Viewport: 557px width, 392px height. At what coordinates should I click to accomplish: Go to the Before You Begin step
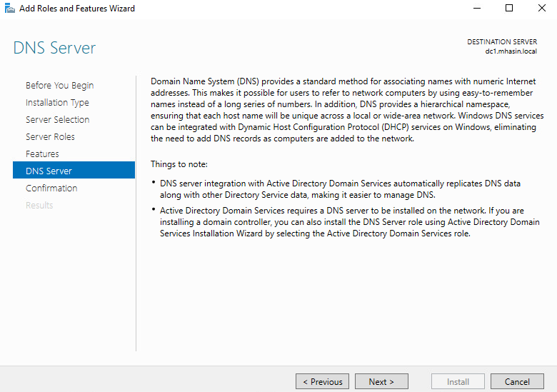pos(59,85)
